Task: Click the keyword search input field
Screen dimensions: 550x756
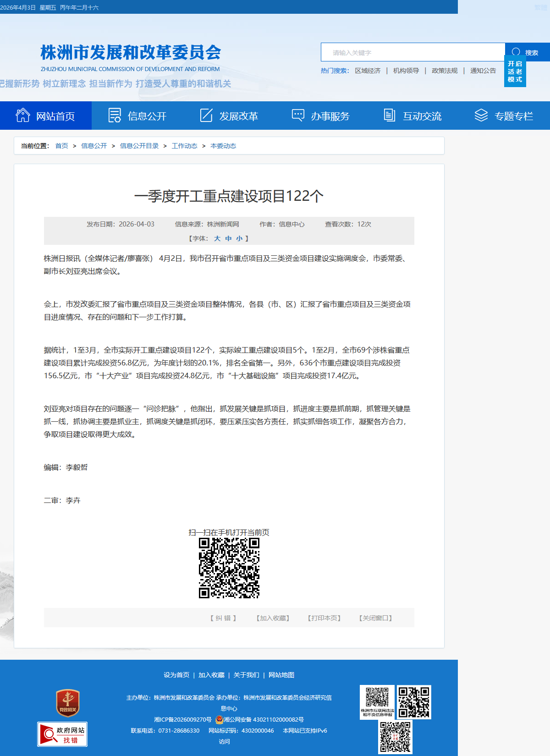Action: coord(412,53)
